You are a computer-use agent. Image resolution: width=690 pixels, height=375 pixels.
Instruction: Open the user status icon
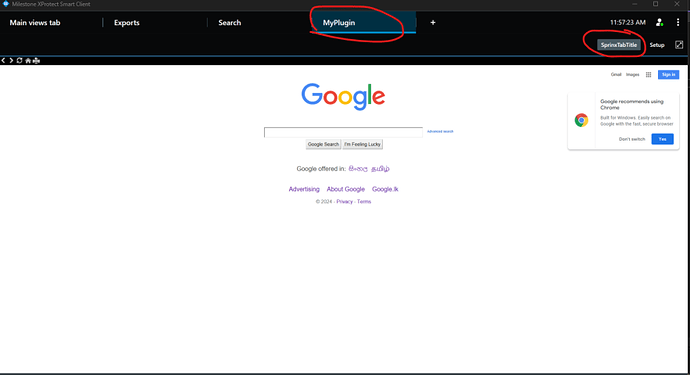coord(659,22)
